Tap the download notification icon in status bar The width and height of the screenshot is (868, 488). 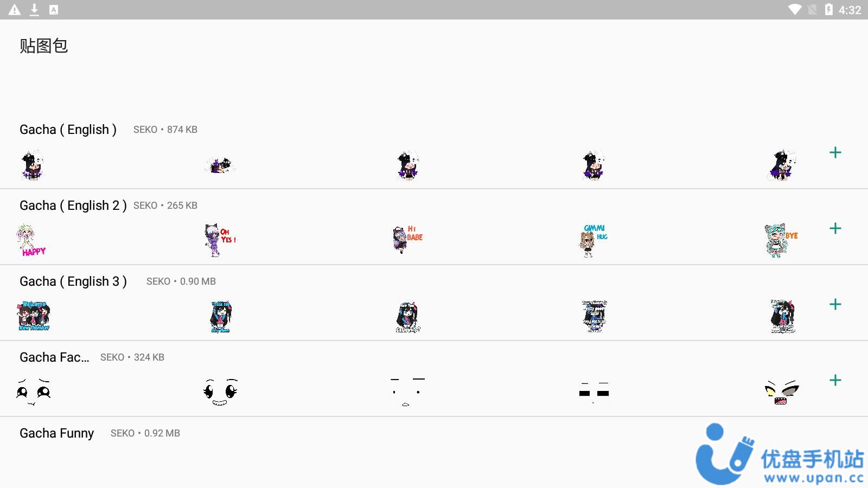click(34, 10)
